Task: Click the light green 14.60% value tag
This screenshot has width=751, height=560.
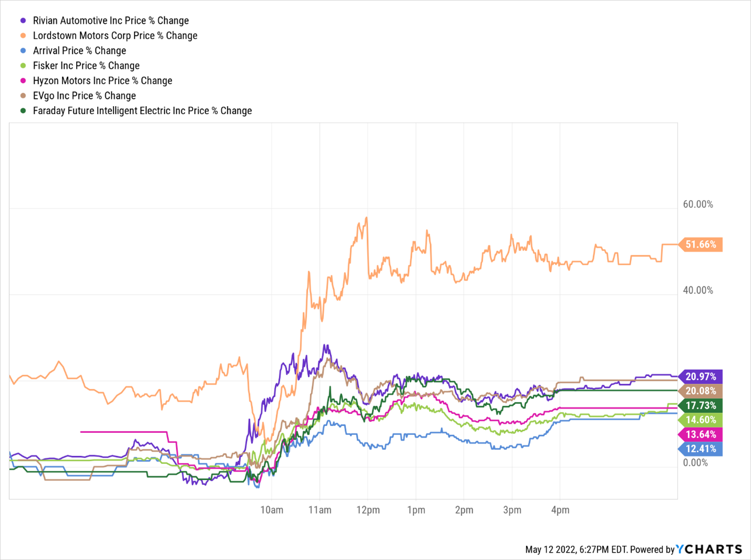Action: (701, 420)
